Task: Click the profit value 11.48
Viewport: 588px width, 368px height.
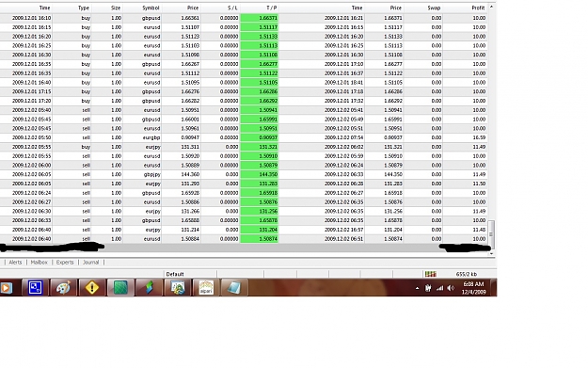Action: (479, 230)
